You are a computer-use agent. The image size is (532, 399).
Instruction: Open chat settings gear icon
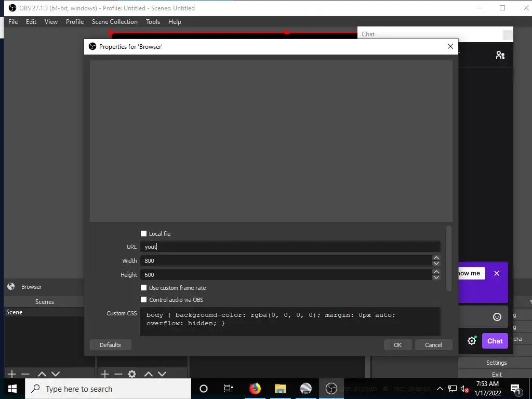tap(472, 341)
